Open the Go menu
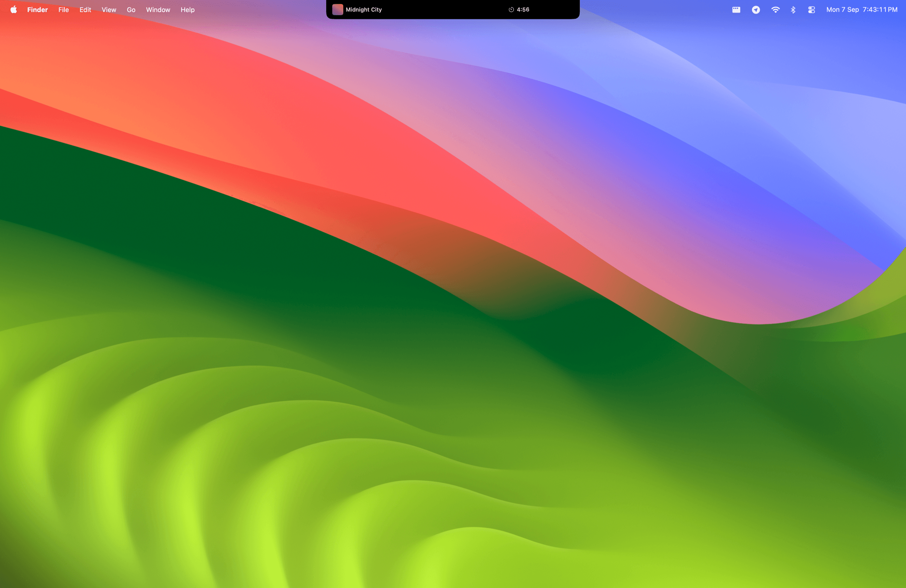This screenshot has width=906, height=588. coord(131,10)
